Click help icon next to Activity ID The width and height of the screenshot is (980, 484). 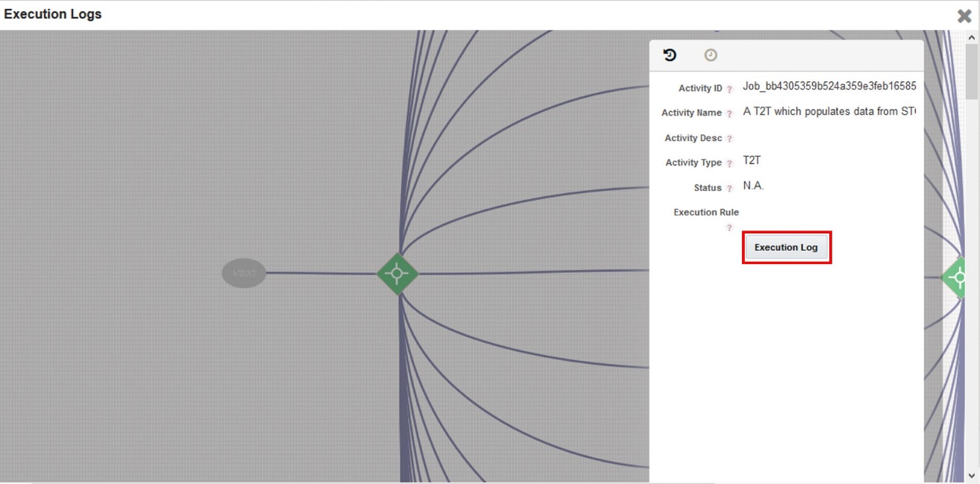pos(729,89)
